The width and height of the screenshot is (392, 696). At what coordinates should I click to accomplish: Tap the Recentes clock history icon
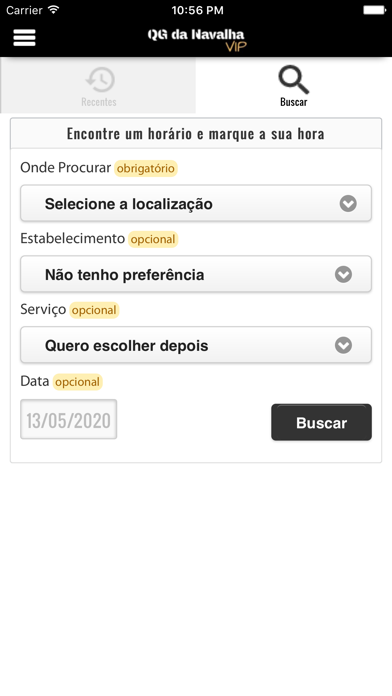click(x=100, y=80)
